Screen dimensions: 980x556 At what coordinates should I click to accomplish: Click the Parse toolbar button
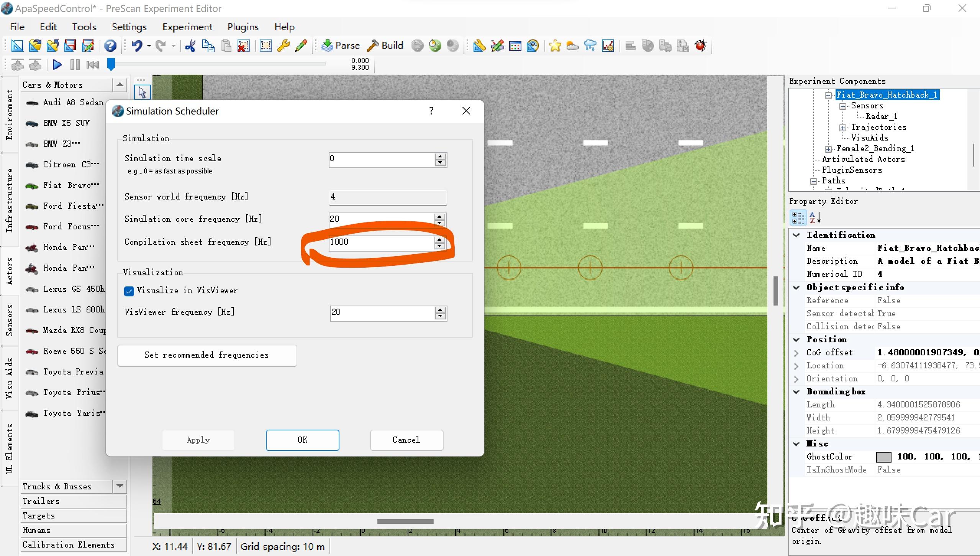(341, 46)
